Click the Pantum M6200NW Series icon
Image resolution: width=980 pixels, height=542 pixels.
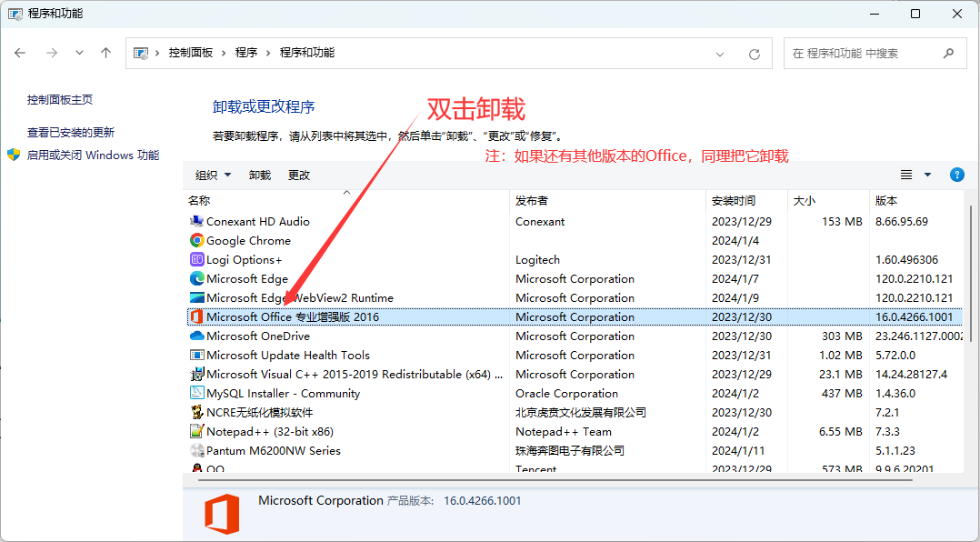[x=197, y=451]
